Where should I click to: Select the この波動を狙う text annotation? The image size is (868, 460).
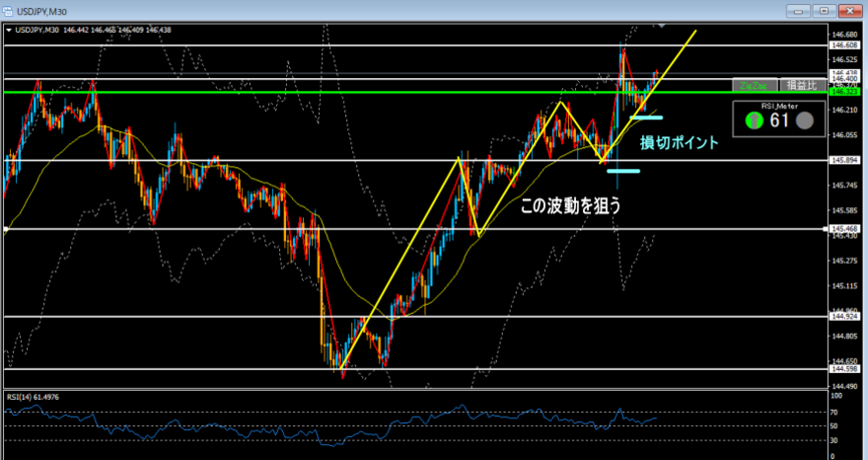click(x=571, y=206)
